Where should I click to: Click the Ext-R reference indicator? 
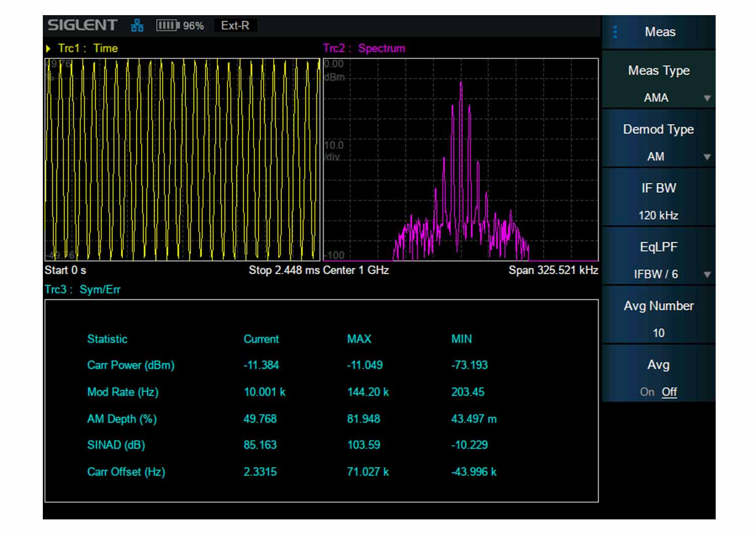click(235, 25)
